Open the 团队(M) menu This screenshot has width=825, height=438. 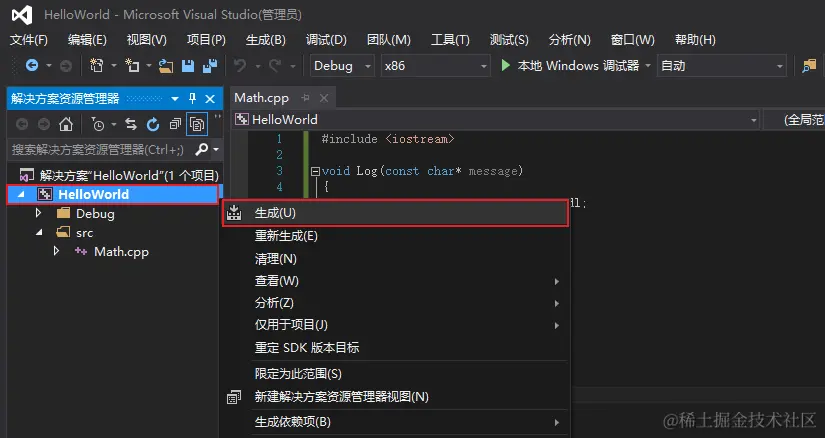click(388, 40)
